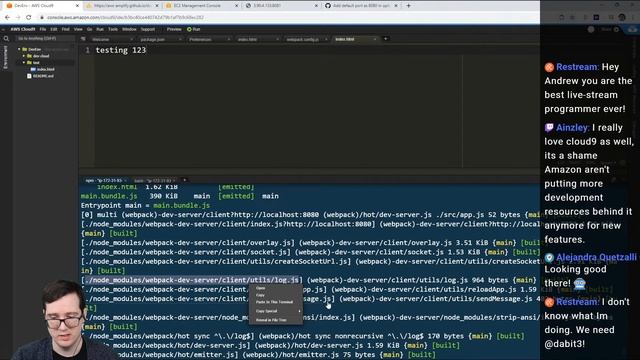This screenshot has width=640, height=360.
Task: Click the browser forward arrow
Action: (18, 18)
